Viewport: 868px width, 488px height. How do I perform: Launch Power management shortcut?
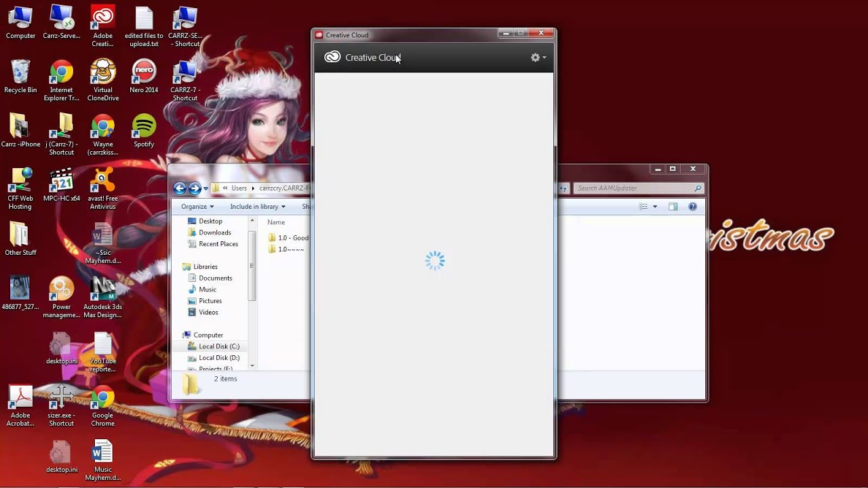coord(61,298)
